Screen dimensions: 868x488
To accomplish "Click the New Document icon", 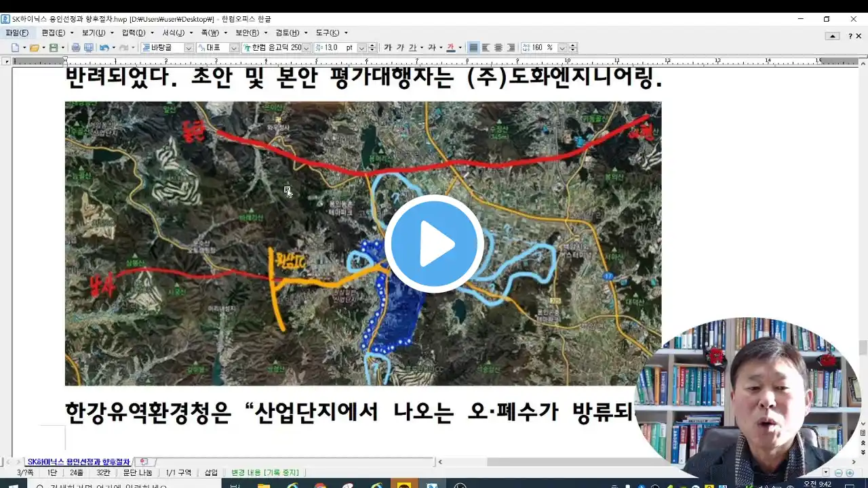I will [15, 47].
